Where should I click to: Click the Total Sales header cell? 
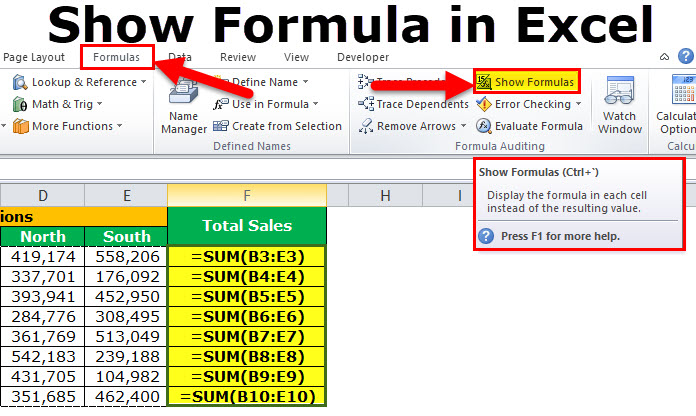[x=247, y=226]
